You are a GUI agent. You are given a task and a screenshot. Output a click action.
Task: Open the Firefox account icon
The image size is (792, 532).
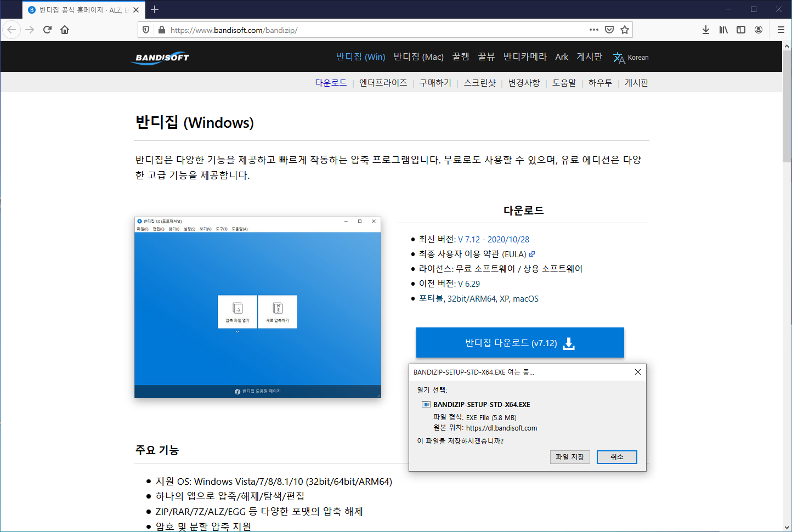pyautogui.click(x=759, y=30)
